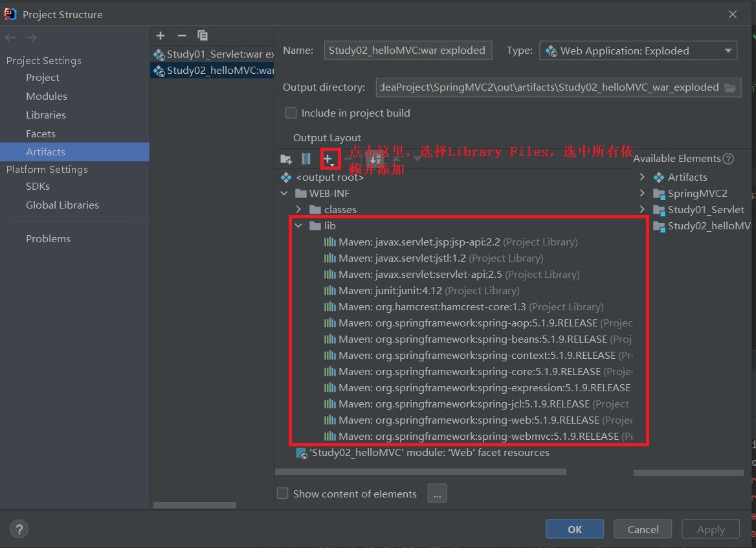Toggle Include in project build
This screenshot has width=756, height=548.
[291, 113]
